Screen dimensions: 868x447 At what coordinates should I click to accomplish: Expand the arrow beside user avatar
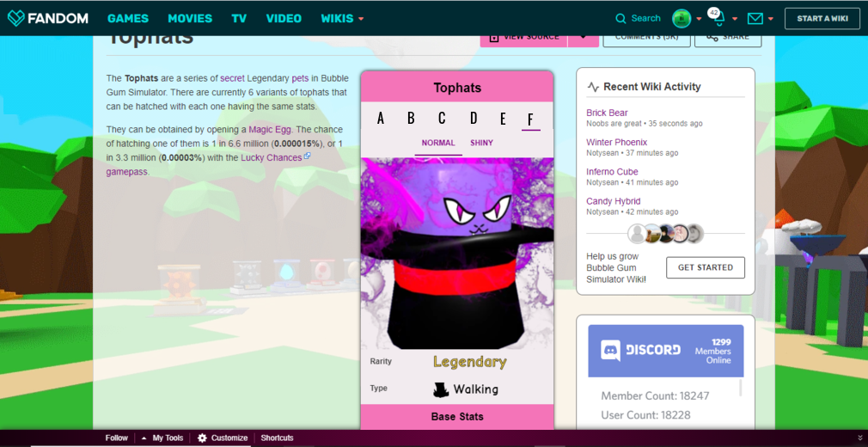700,19
